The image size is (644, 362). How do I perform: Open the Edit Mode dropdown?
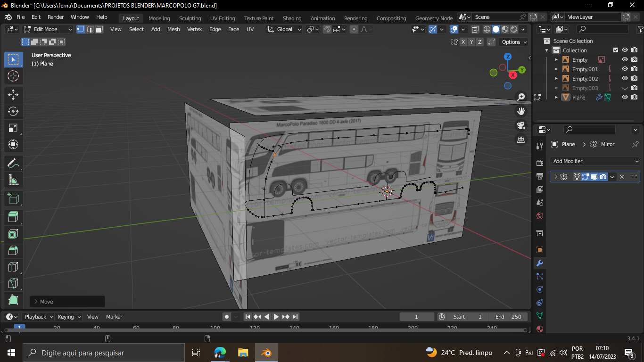pyautogui.click(x=48, y=29)
